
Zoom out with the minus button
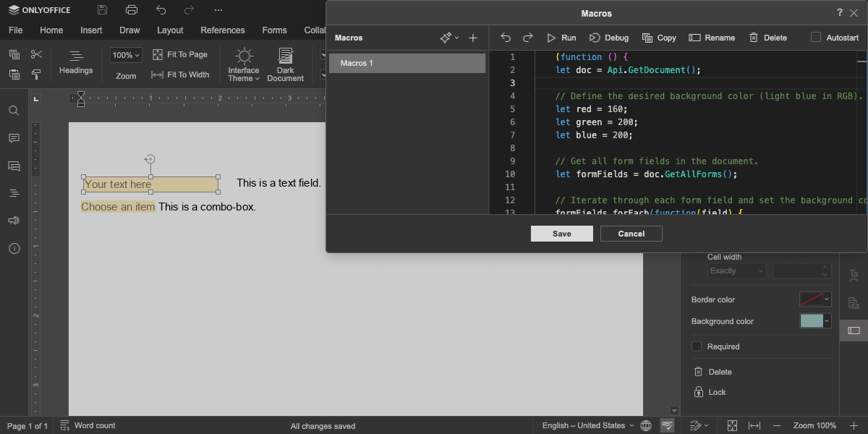coord(777,425)
